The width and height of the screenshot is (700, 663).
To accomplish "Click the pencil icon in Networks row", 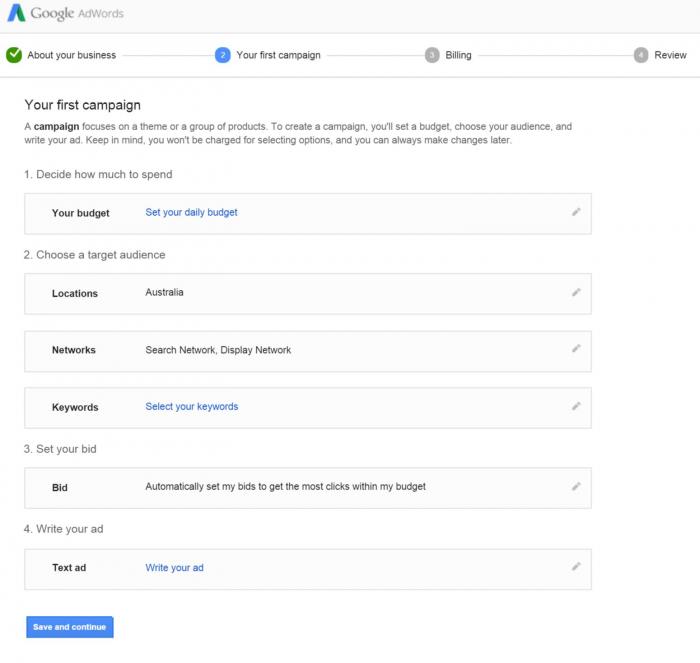I will (576, 349).
